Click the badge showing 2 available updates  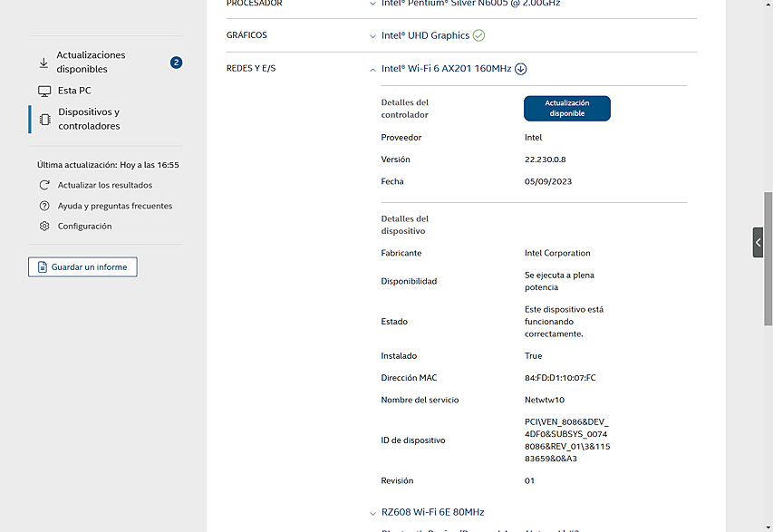[176, 63]
